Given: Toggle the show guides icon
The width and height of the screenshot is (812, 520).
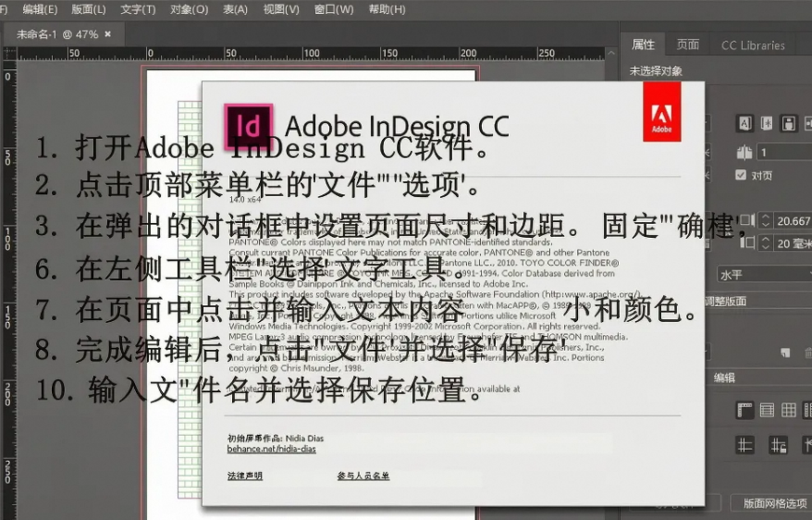Looking at the screenshot, I should point(744,445).
